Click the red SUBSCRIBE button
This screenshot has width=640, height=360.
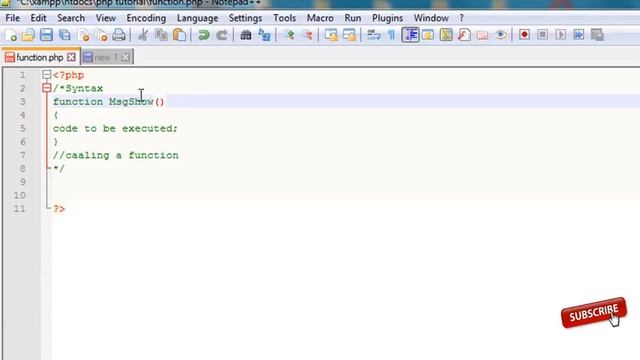point(593,313)
